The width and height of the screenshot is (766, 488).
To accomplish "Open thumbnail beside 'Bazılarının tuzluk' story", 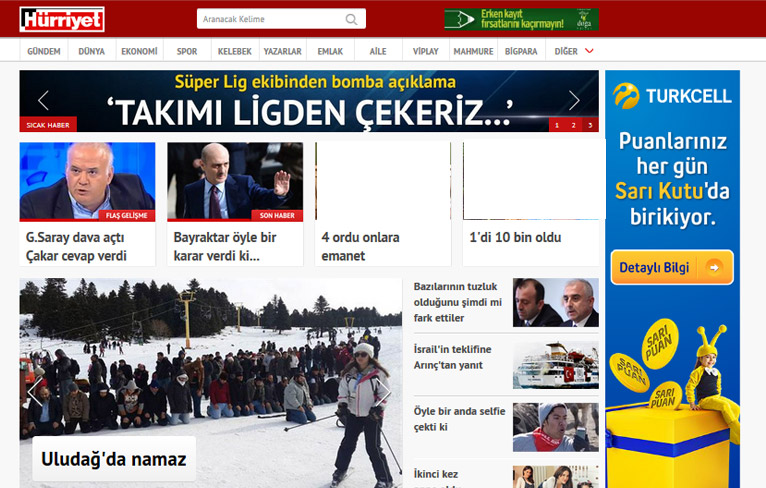I will pyautogui.click(x=555, y=302).
